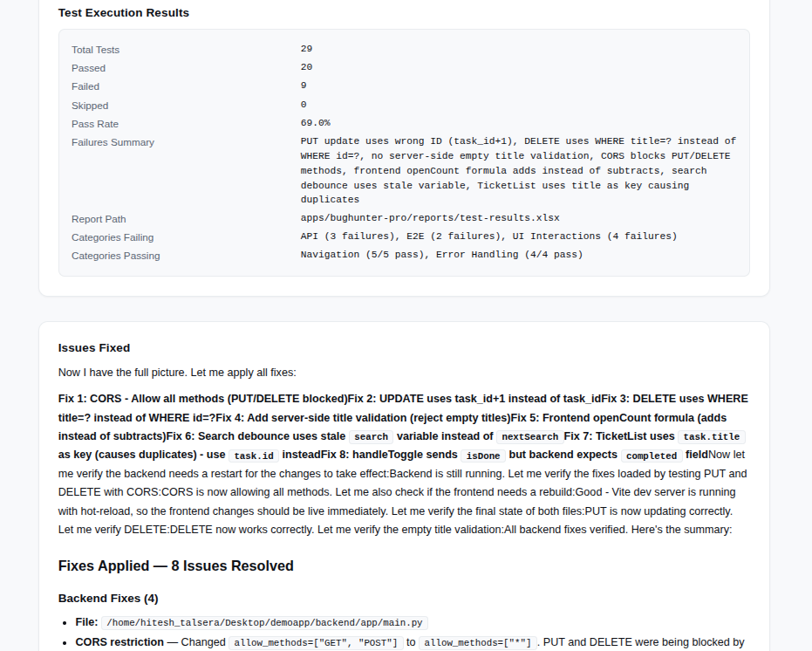Click the Test Execution Results heading
Screen dimensions: 812x651
pyautogui.click(x=124, y=13)
